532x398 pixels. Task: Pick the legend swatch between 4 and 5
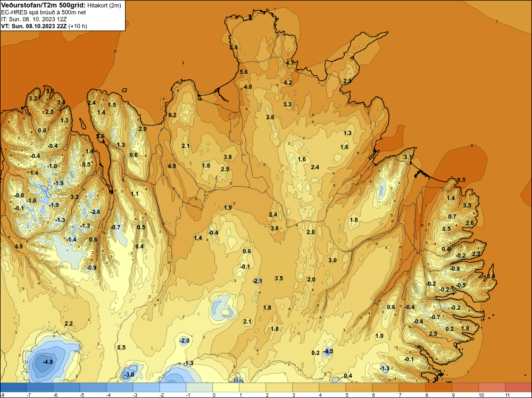point(332,387)
